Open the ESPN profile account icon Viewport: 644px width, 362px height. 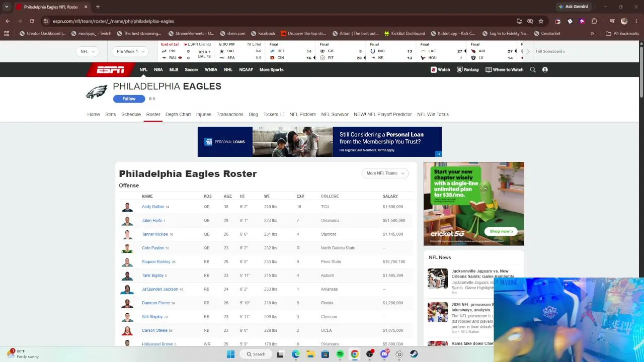point(545,70)
